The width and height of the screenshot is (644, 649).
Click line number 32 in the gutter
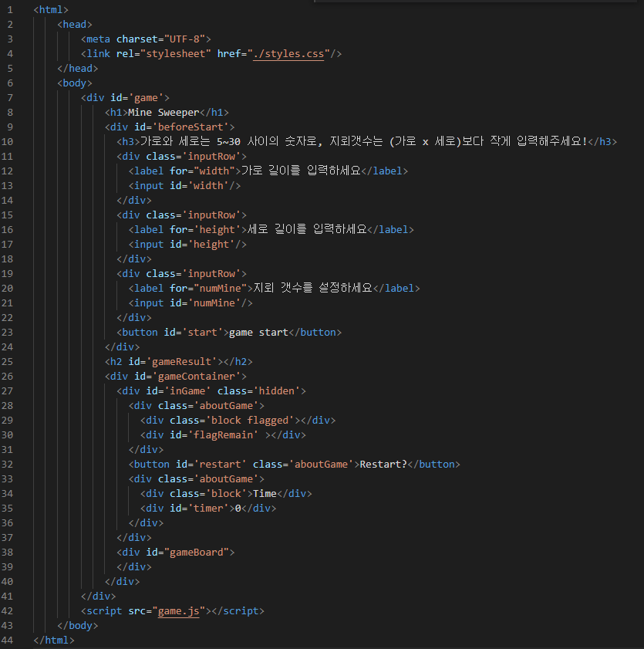pos(8,465)
